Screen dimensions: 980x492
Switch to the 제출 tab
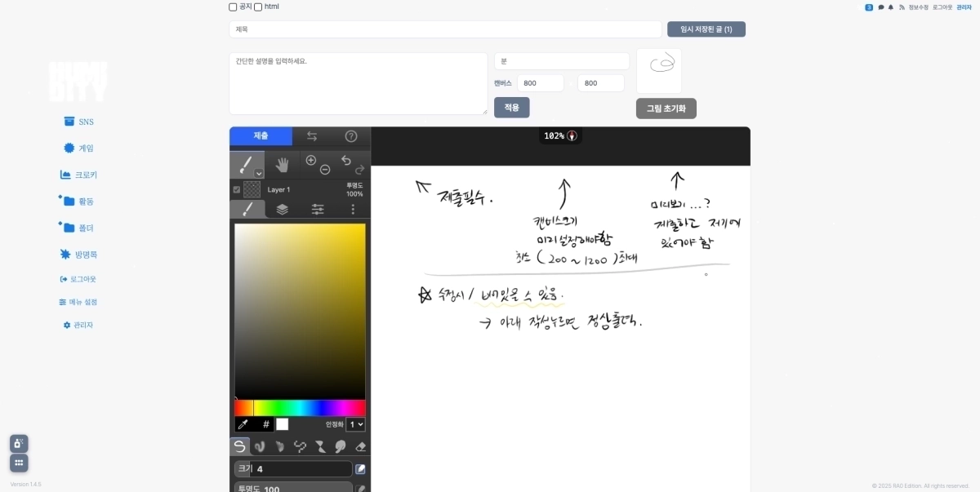[261, 136]
